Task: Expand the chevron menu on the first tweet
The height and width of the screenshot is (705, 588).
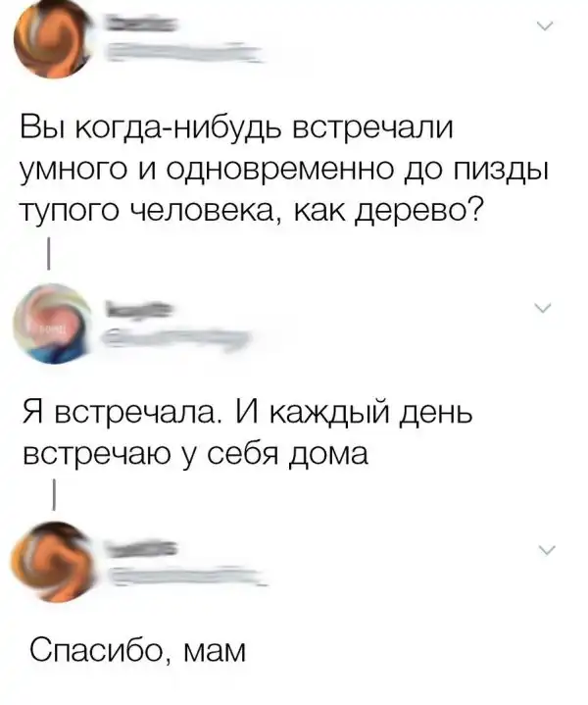Action: point(545,26)
